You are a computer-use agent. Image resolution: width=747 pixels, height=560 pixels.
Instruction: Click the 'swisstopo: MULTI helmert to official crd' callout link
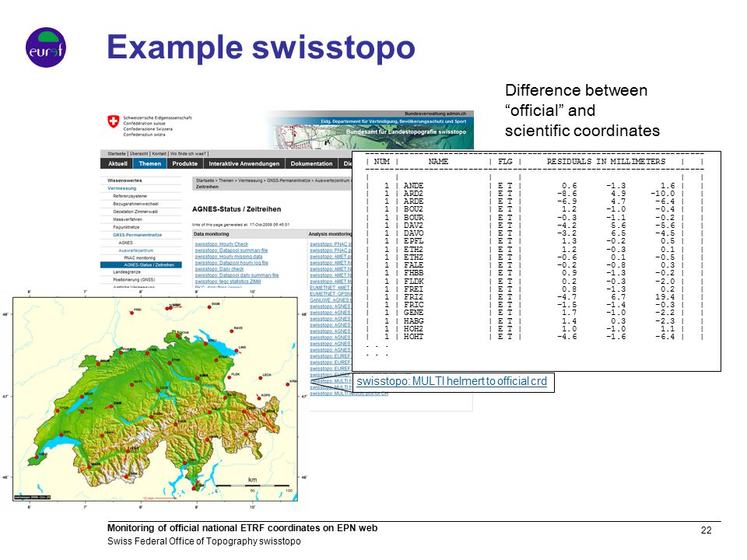click(x=451, y=381)
